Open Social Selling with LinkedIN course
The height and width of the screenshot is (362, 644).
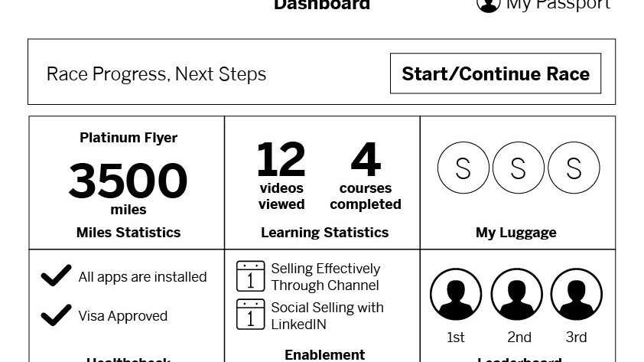(x=327, y=315)
